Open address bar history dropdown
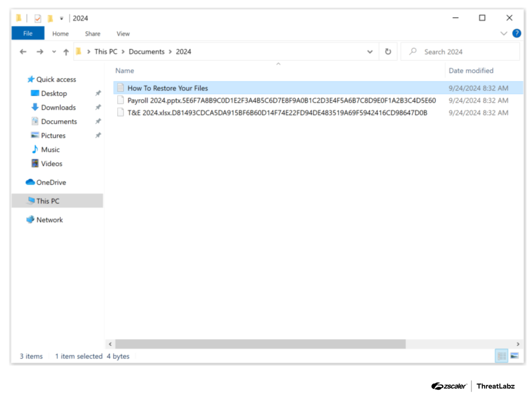The image size is (532, 400). tap(370, 52)
